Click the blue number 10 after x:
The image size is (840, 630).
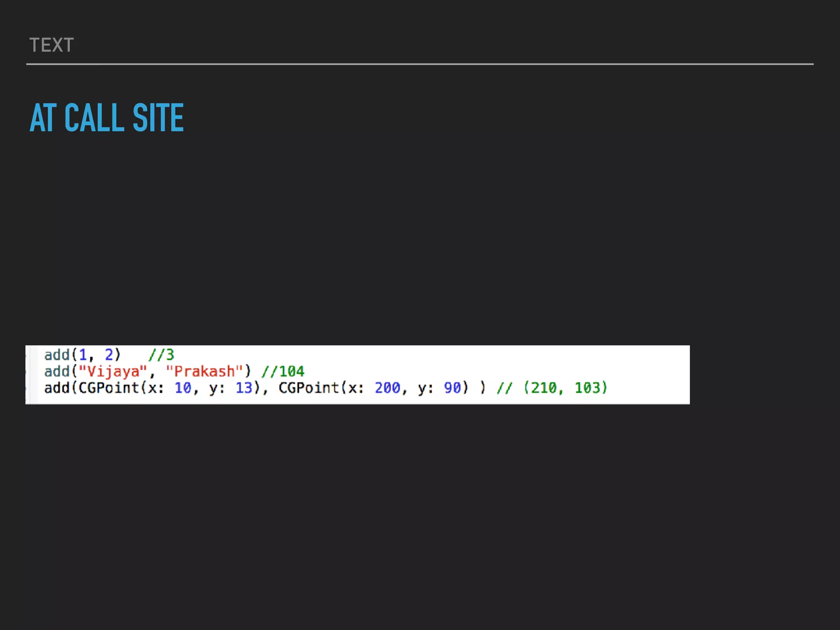click(x=183, y=388)
